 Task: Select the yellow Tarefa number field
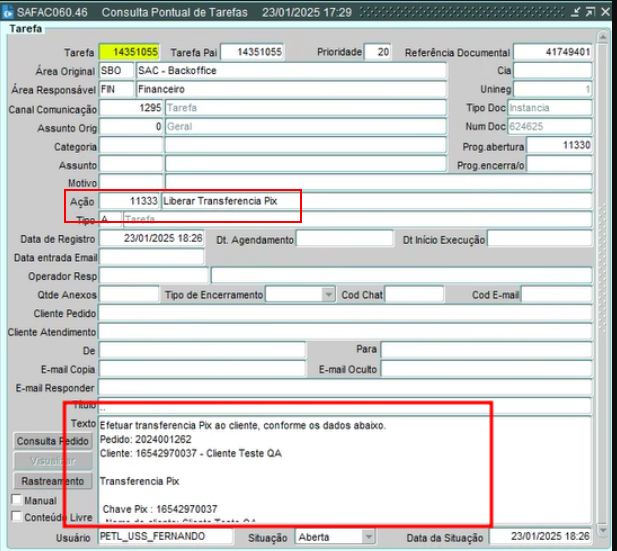[x=131, y=52]
